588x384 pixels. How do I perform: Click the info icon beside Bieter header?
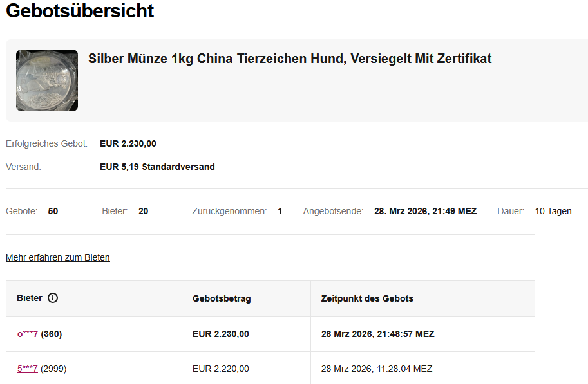tap(53, 298)
